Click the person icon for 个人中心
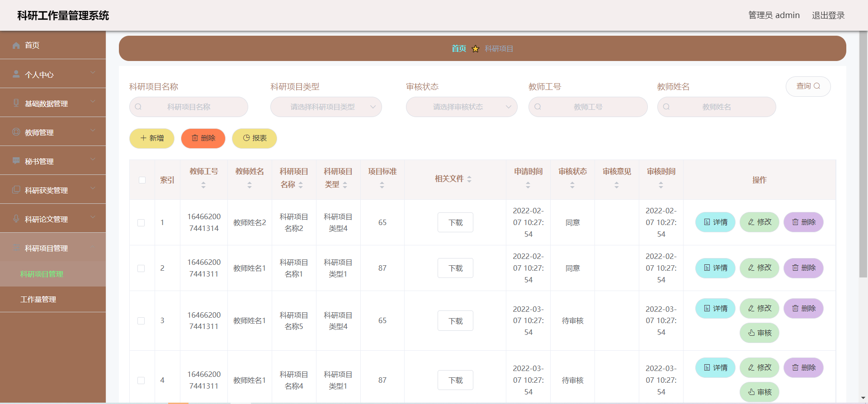Image resolution: width=868 pixels, height=404 pixels. [x=16, y=74]
